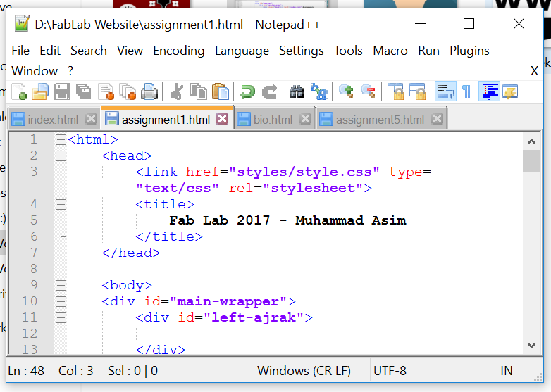Open the Encoding menu
Image resolution: width=551 pixels, height=392 pixels.
click(x=179, y=51)
